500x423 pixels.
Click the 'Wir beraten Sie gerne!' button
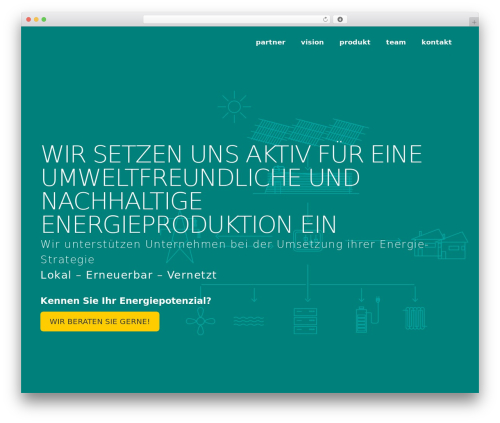click(100, 321)
